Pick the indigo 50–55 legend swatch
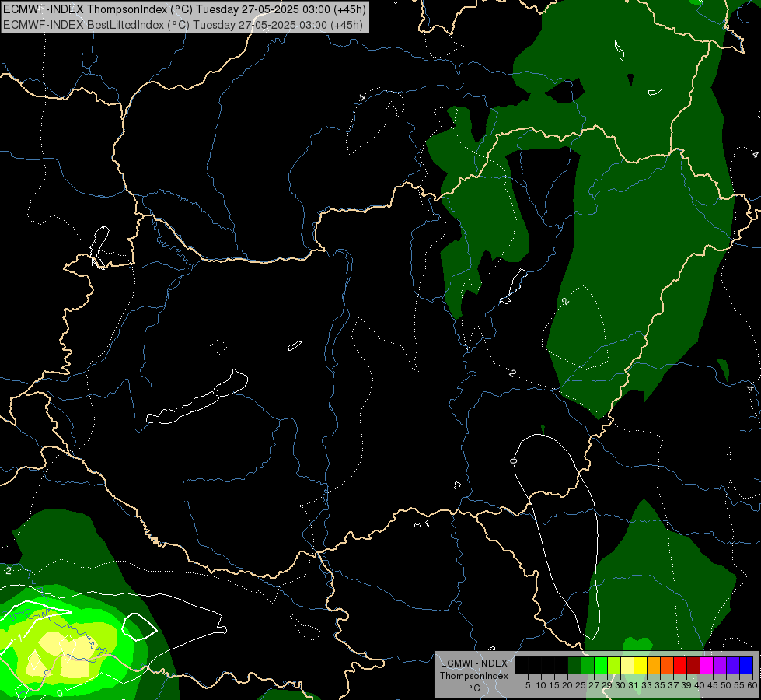This screenshot has width=761, height=700. coord(733,665)
